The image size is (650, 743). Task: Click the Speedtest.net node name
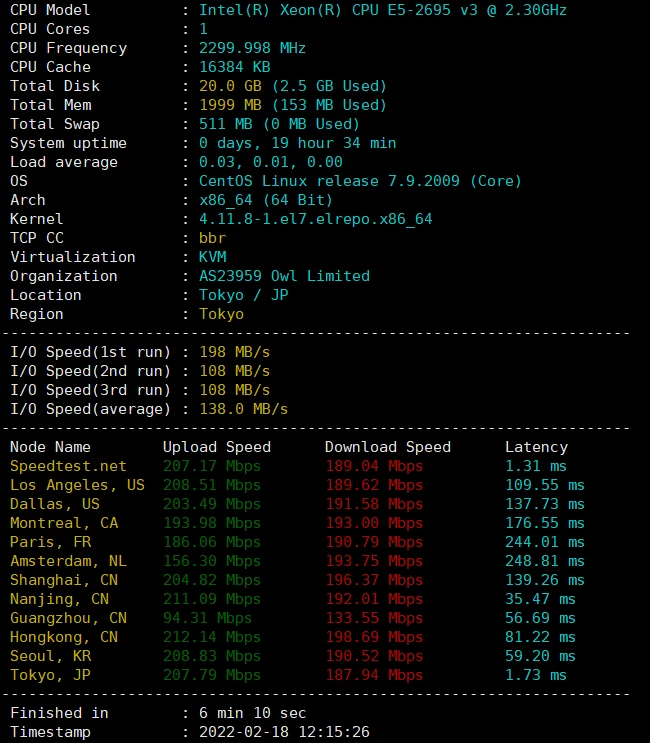(x=68, y=466)
